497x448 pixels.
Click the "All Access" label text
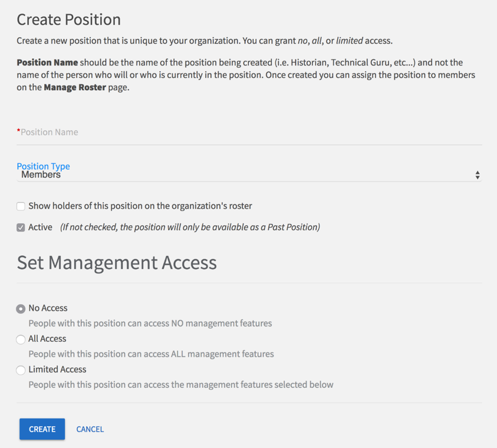[x=47, y=339]
